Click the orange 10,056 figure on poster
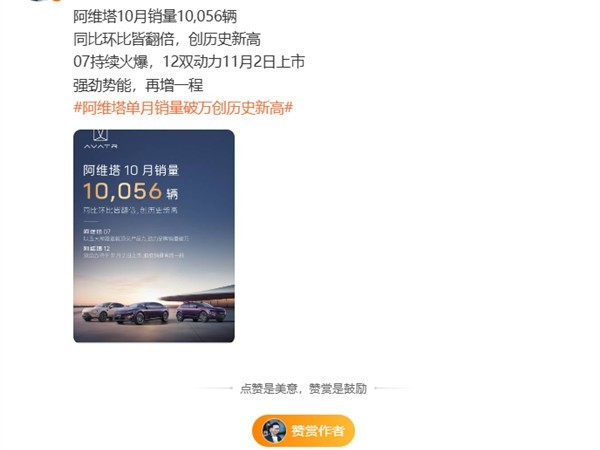The image size is (600, 450). click(x=122, y=191)
